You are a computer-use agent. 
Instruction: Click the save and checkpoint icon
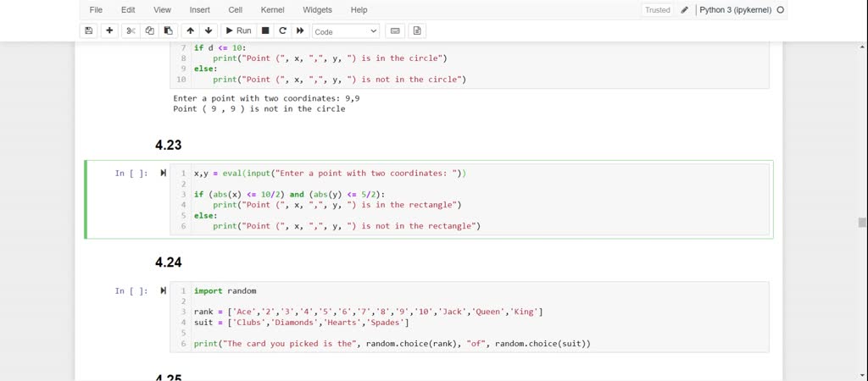click(88, 31)
